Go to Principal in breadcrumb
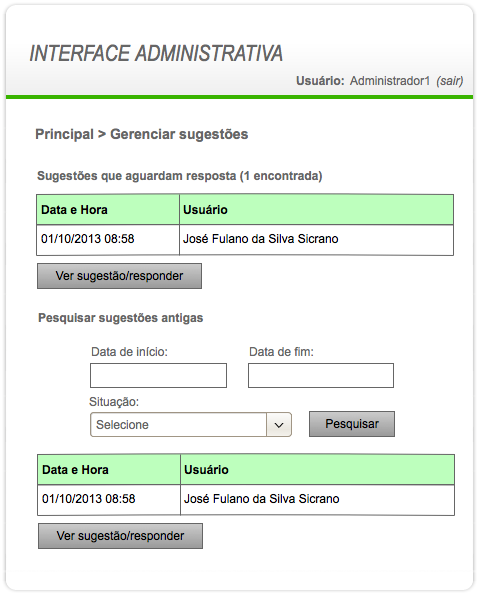The image size is (479, 594). click(x=64, y=134)
